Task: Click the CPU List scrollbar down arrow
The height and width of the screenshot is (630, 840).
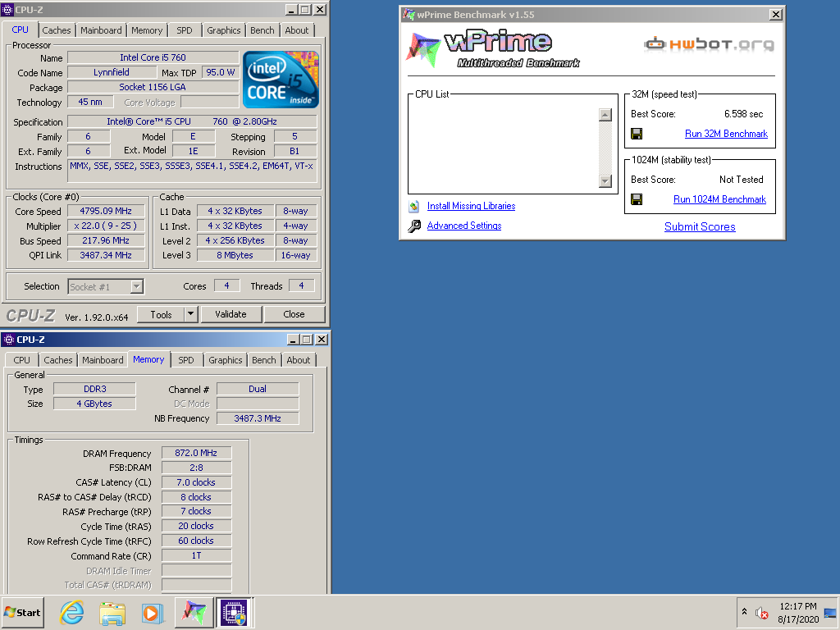Action: (605, 181)
